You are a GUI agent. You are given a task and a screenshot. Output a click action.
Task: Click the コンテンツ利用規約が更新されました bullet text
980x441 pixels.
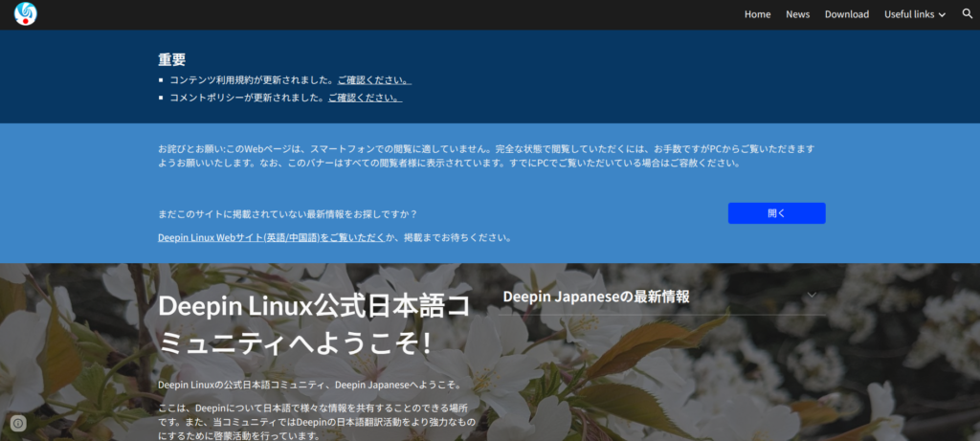coord(245,80)
